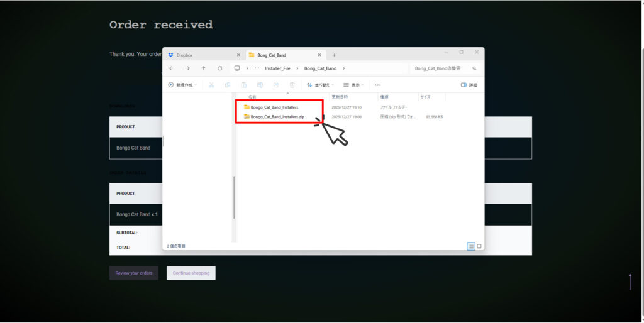Click the search magnifier icon

(474, 68)
